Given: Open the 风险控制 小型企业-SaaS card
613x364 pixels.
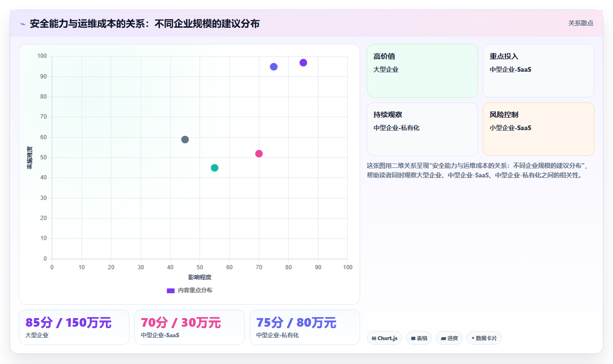Looking at the screenshot, I should 538,129.
